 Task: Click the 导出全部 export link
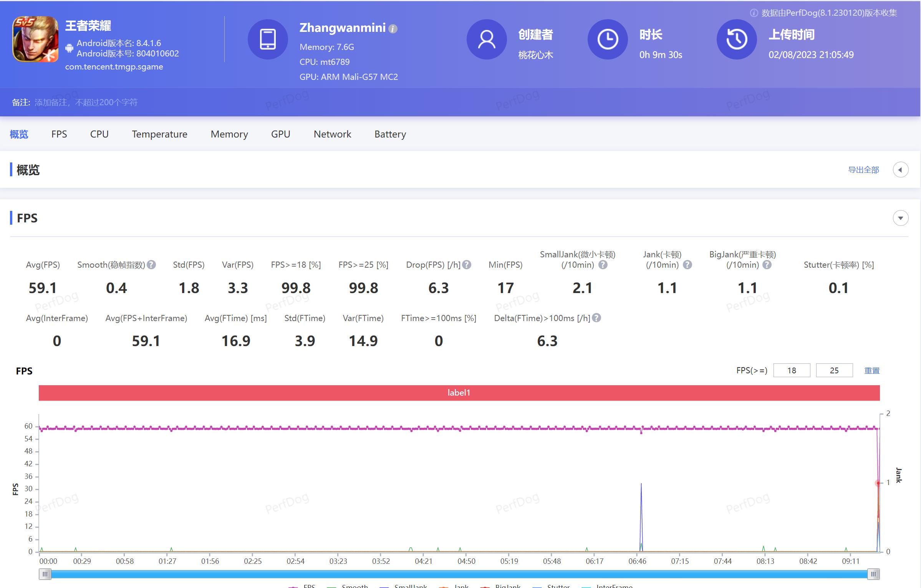coord(863,170)
